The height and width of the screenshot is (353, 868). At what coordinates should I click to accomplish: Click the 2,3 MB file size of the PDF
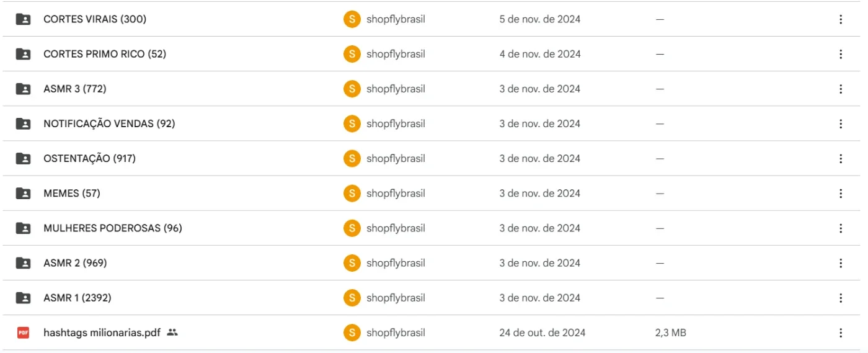(x=671, y=333)
